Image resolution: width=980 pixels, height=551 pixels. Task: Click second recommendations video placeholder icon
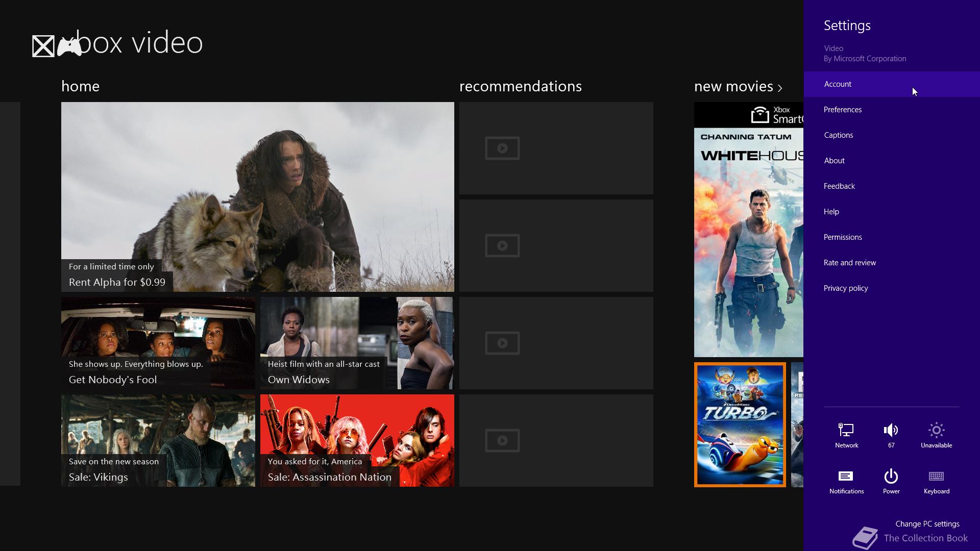[502, 246]
